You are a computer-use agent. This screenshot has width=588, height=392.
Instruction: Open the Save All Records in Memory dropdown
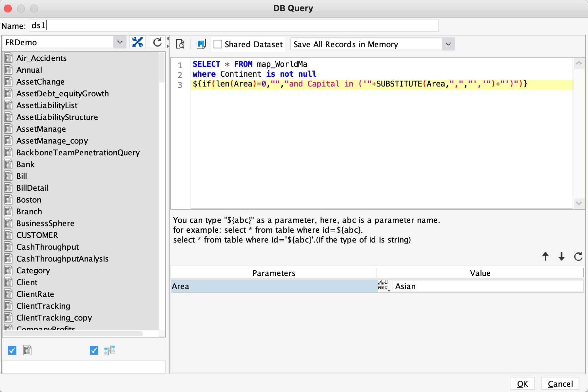[x=448, y=44]
